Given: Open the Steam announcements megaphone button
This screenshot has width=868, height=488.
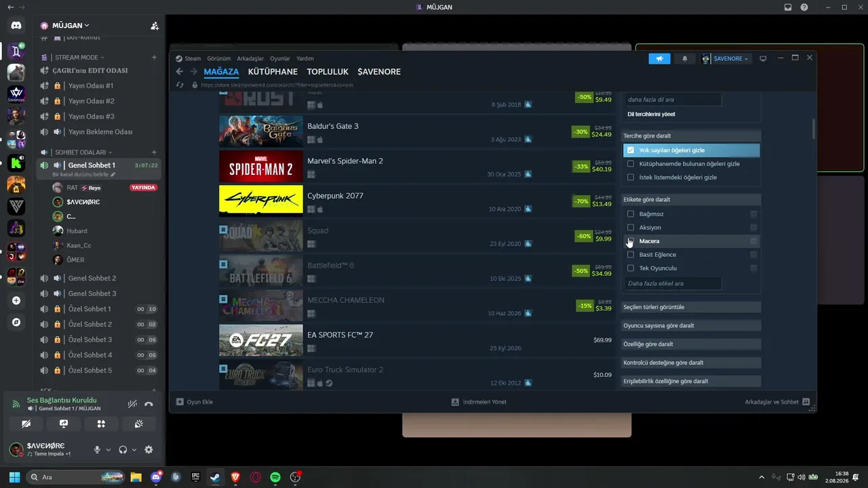Looking at the screenshot, I should point(659,58).
